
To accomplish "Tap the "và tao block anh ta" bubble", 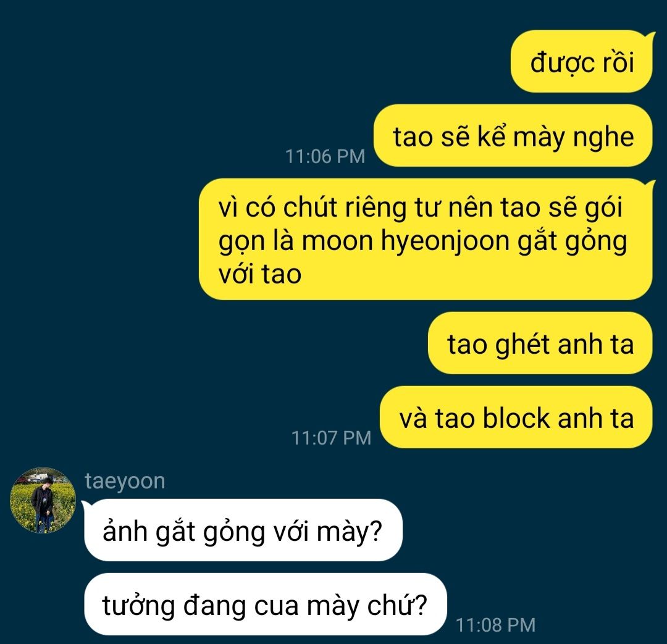I will 516,417.
